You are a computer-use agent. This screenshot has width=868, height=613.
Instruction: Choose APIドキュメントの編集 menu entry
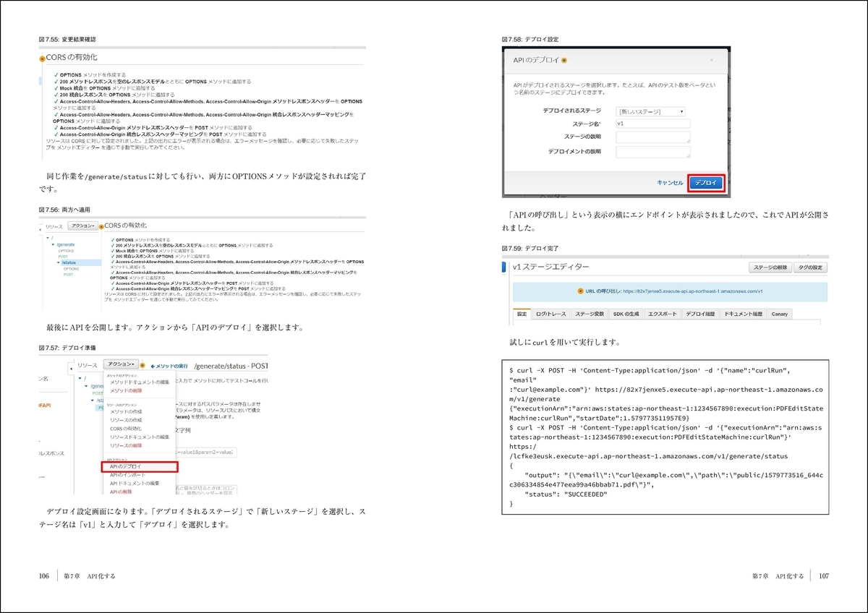click(x=135, y=484)
